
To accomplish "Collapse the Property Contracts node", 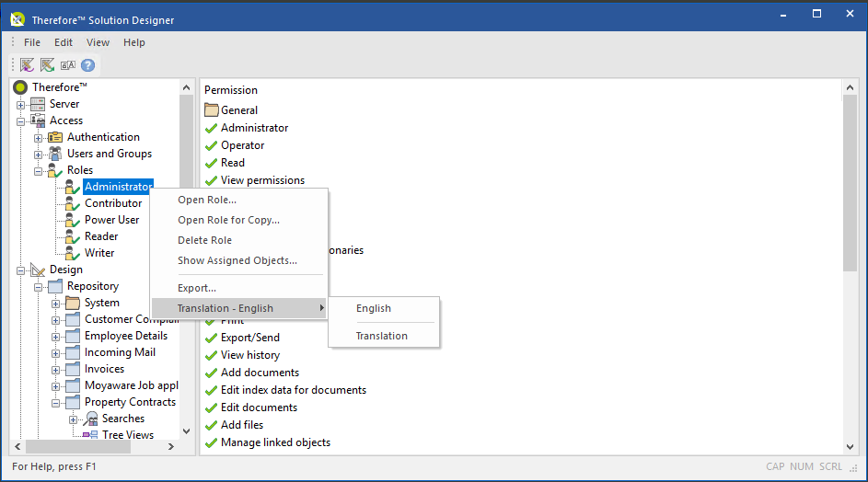I will point(55,403).
